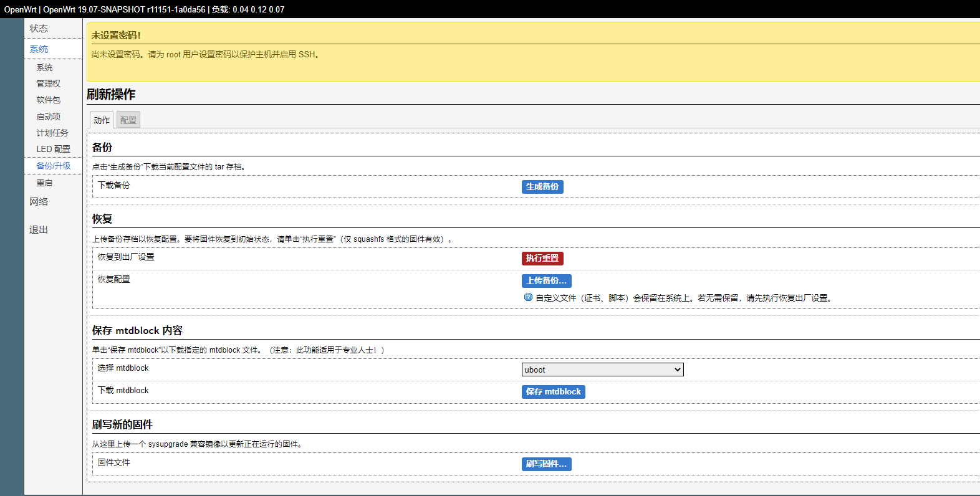Click 重启 in sidebar
This screenshot has width=980, height=496.
click(44, 183)
